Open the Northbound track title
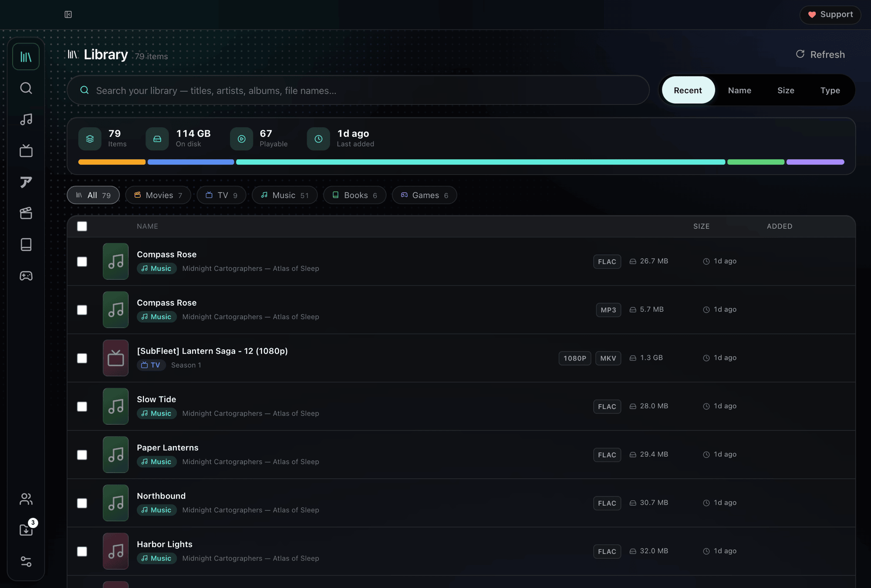 click(x=161, y=496)
